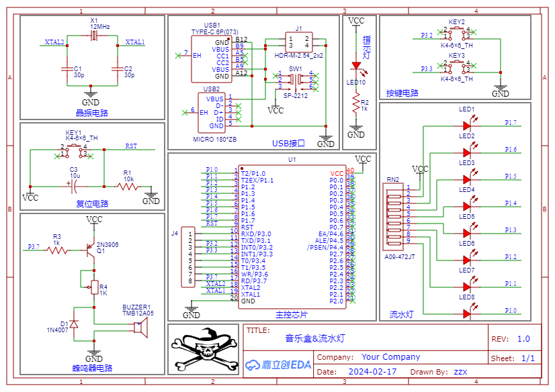Click the REV value 1.0

(523, 338)
